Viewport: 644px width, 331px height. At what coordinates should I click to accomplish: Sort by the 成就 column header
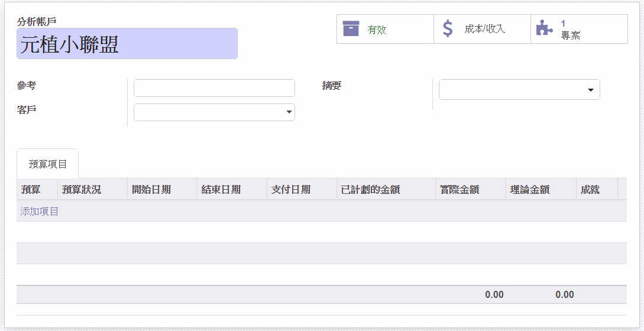[590, 190]
